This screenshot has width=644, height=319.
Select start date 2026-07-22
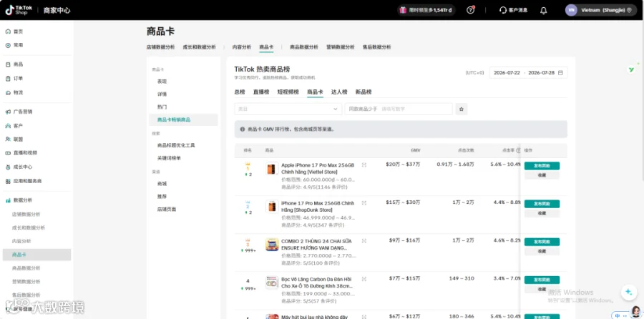507,73
